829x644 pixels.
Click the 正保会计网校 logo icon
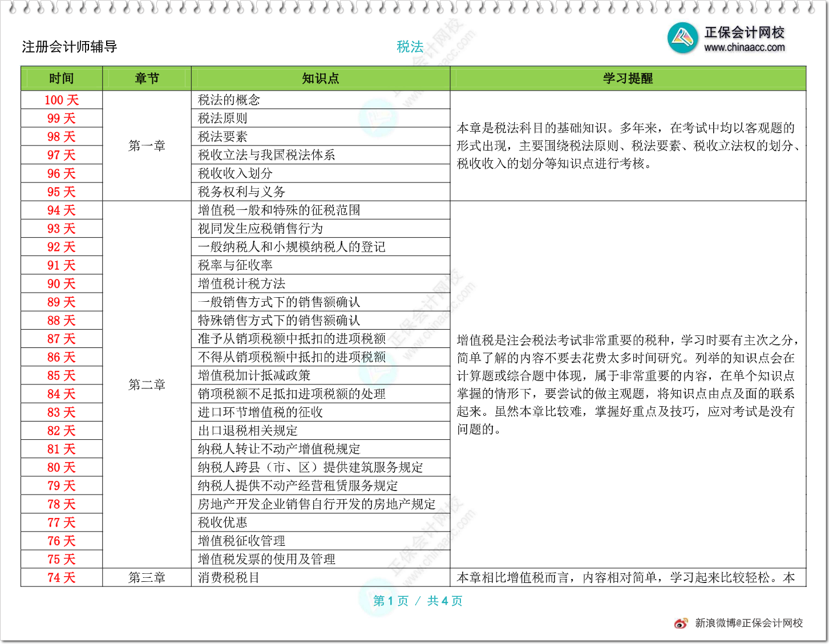pyautogui.click(x=682, y=38)
